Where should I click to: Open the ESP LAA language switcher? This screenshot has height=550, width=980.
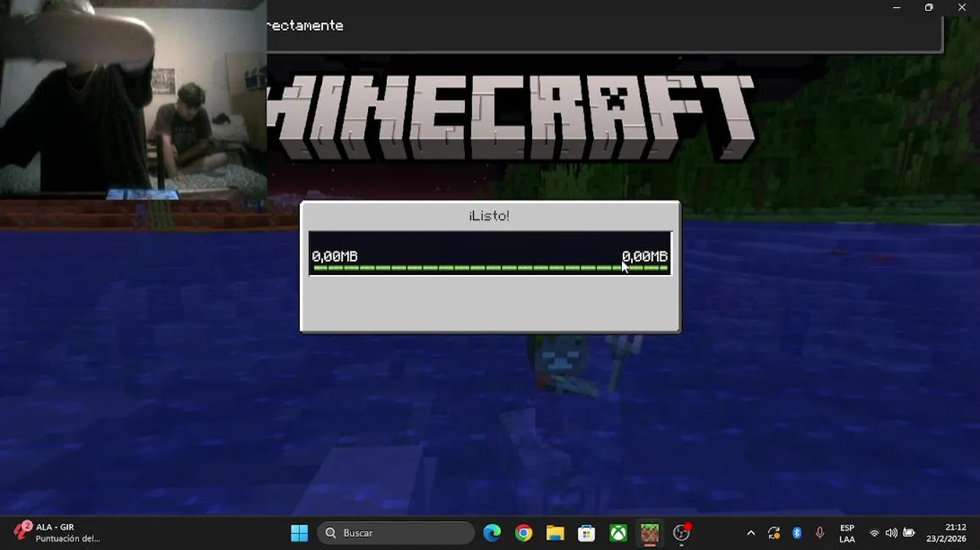click(847, 533)
